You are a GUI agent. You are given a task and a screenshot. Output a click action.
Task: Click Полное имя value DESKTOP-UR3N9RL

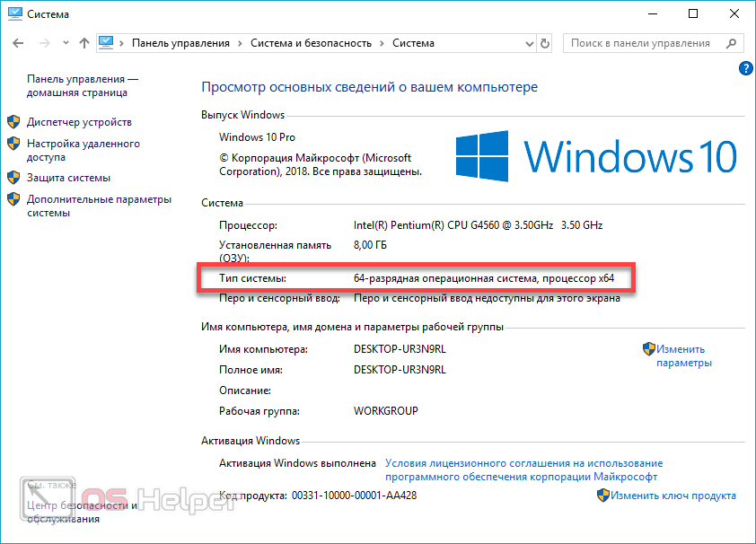click(x=400, y=370)
